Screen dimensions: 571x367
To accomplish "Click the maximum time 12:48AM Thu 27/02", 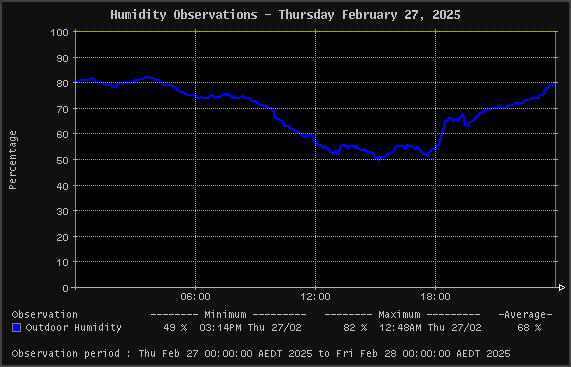I will click(x=430, y=328).
